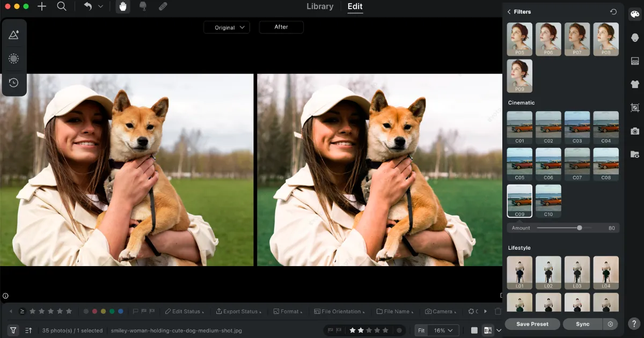
Task: Click the Save Preset button
Action: pyautogui.click(x=532, y=324)
